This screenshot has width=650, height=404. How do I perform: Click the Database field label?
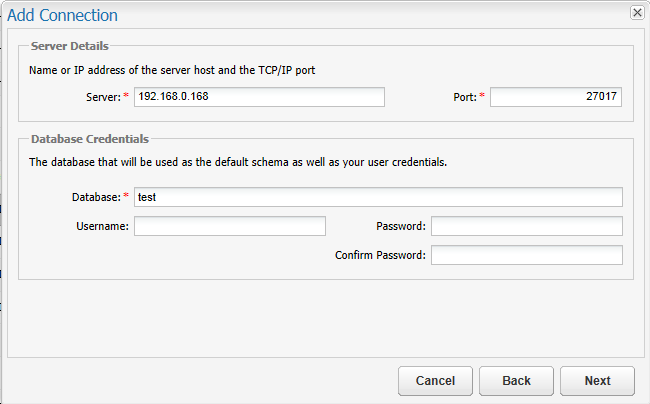tap(96, 197)
